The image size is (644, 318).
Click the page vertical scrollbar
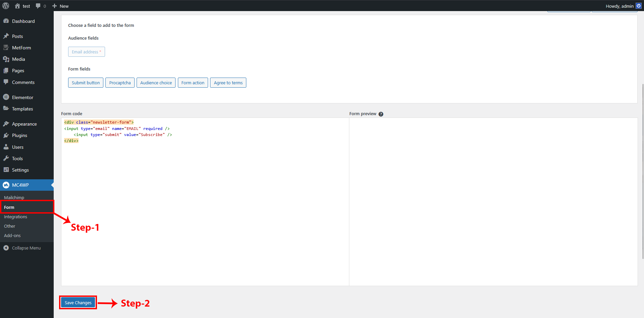(x=642, y=168)
